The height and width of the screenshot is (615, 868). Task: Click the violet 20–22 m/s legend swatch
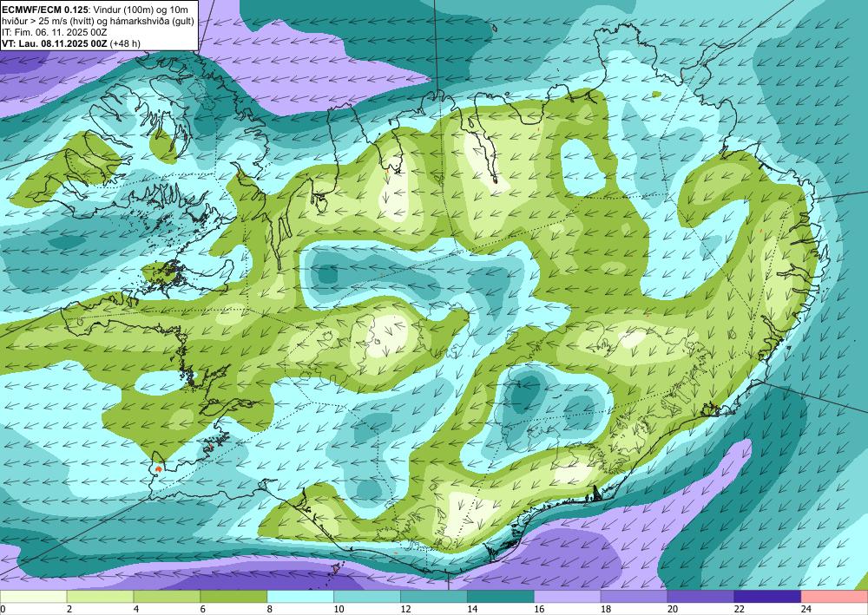click(x=700, y=597)
